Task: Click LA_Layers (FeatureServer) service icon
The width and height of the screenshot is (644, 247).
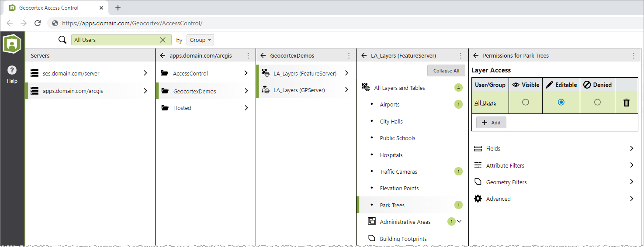Action: pos(265,73)
